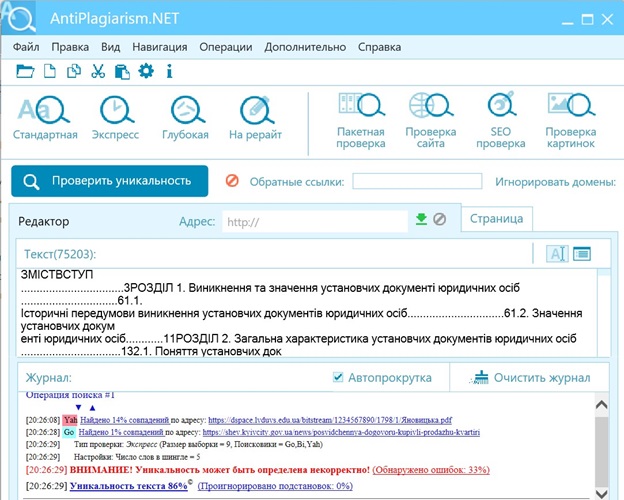Switch to the Страница tab
Viewport: 624px width, 500px height.
[497, 219]
